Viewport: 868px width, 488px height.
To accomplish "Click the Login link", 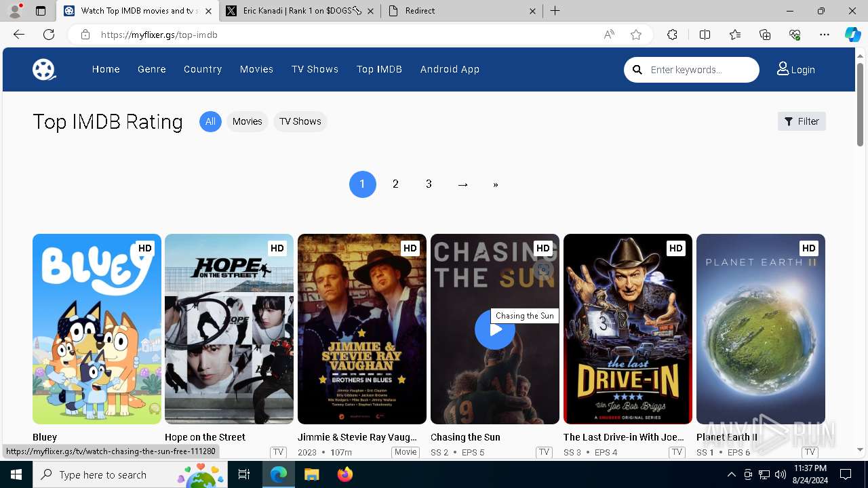I will 803,70.
